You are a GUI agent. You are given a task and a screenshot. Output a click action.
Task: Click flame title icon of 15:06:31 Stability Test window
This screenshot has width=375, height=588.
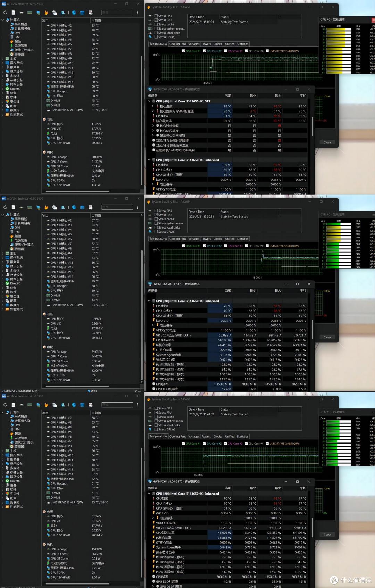[x=149, y=7]
